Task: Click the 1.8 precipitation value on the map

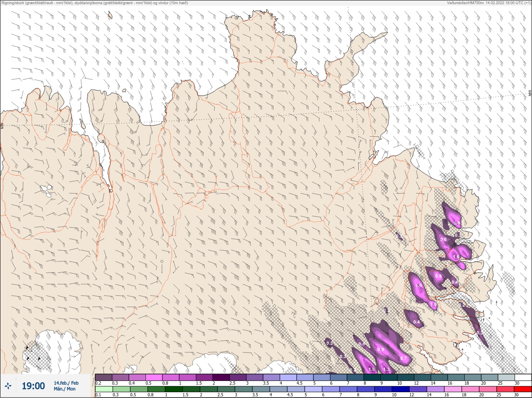Action: [x=372, y=370]
